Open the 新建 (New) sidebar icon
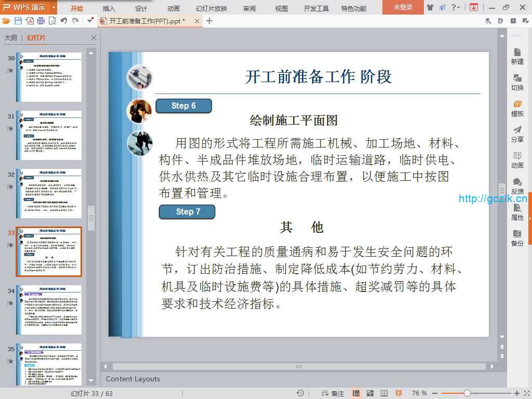Screen dimensions: 532x399 tap(517, 56)
